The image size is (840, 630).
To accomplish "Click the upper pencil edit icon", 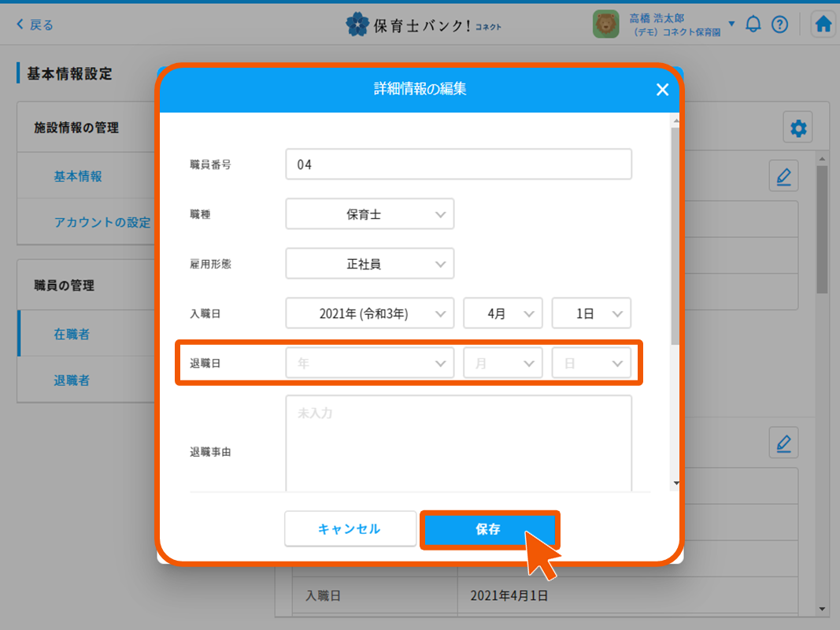I will pos(783,176).
